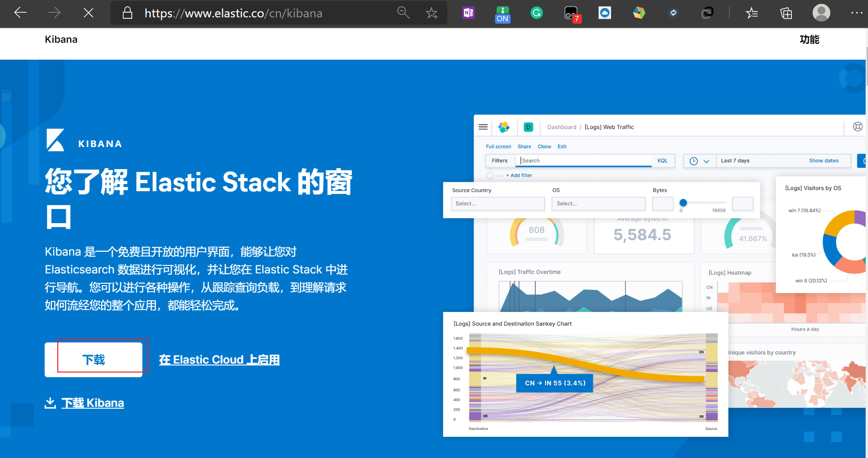Image resolution: width=868 pixels, height=458 pixels.
Task: Add this page to favorites
Action: (432, 13)
